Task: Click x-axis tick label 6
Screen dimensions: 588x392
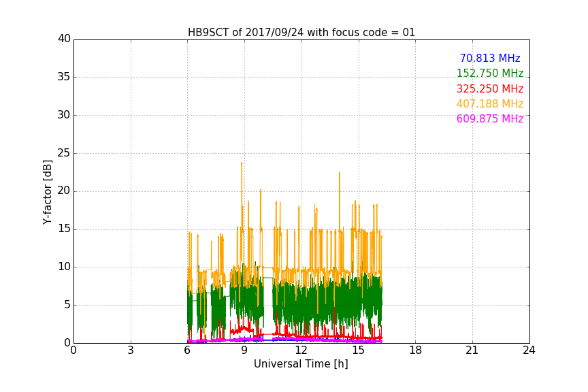Action: (187, 350)
